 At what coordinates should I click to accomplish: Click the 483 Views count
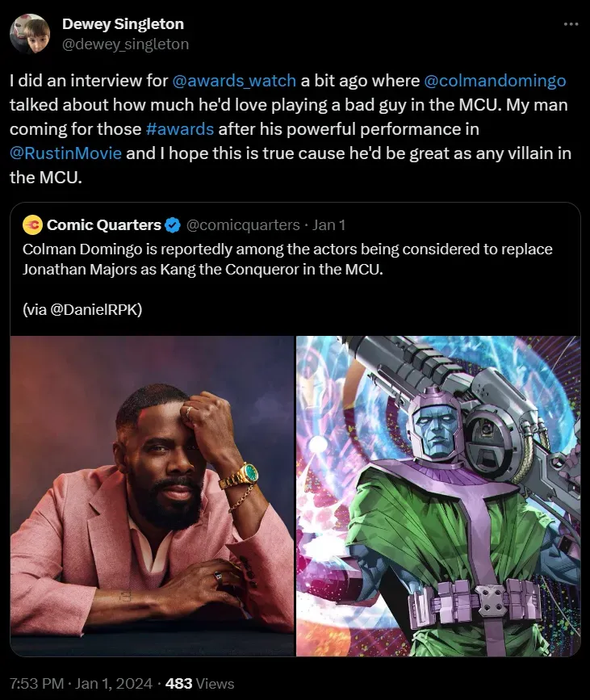coord(199,684)
